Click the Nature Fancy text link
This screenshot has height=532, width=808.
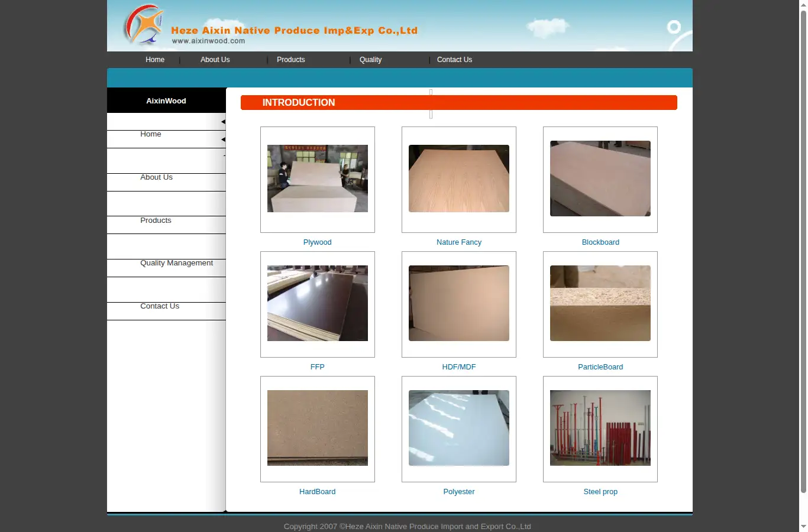click(x=459, y=242)
